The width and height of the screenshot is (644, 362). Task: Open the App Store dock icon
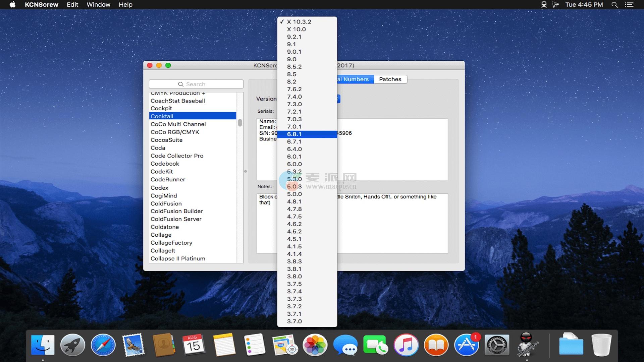click(x=466, y=345)
